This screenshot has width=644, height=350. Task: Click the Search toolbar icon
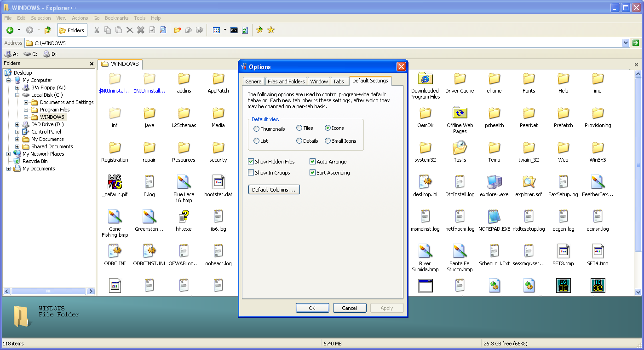pyautogui.click(x=163, y=30)
